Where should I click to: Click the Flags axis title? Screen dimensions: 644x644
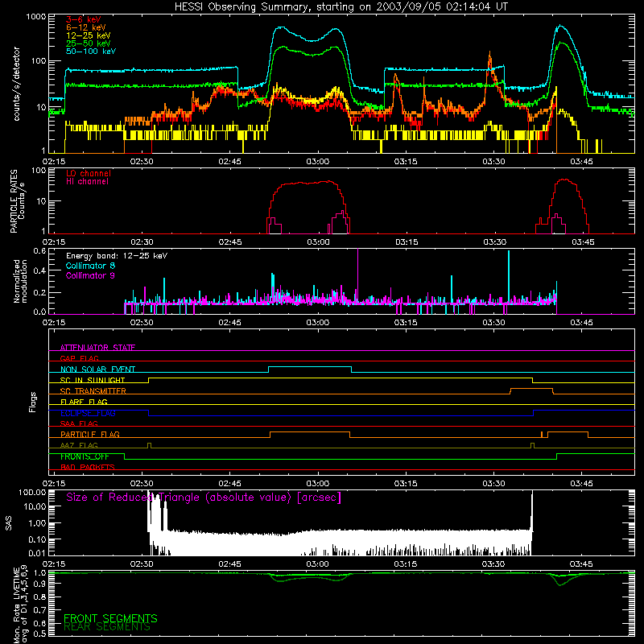click(x=33, y=402)
